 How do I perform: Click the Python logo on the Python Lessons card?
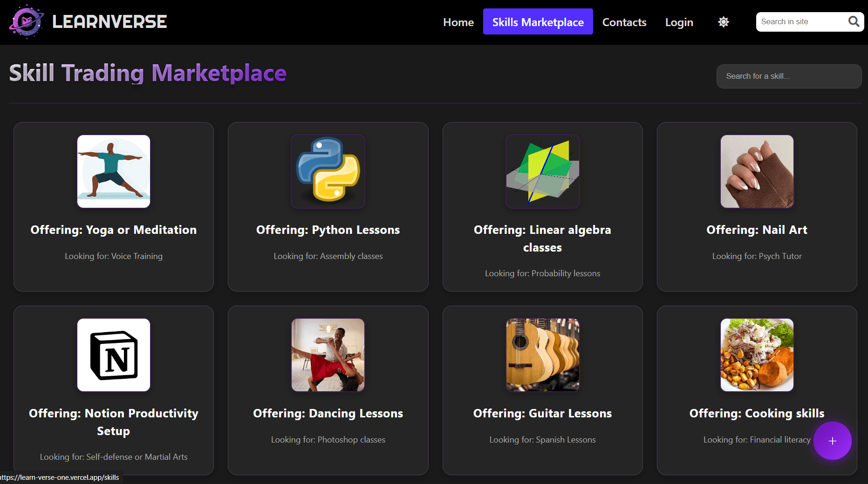[328, 171]
